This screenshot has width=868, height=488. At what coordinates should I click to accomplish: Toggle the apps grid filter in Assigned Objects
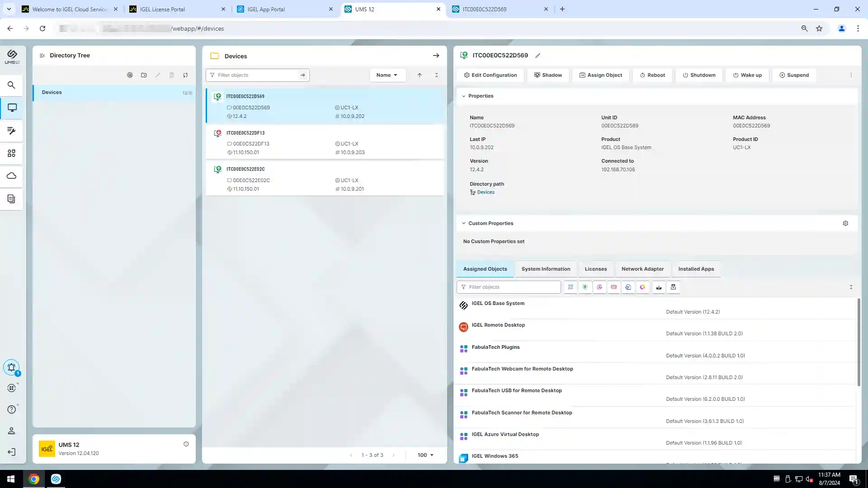571,287
